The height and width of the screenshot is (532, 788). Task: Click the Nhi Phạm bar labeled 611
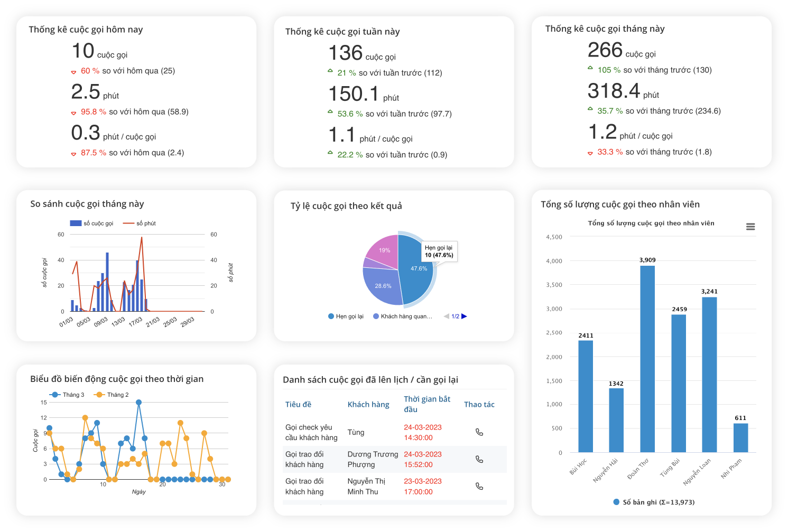pos(740,437)
